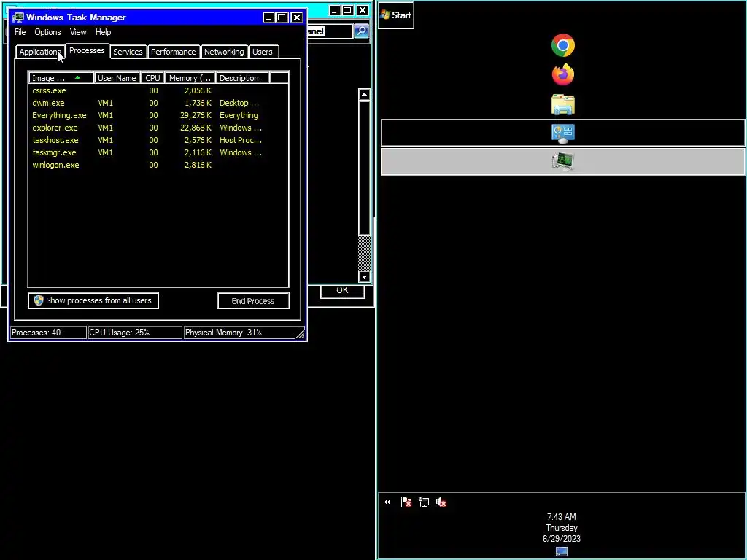Viewport: 747px width, 560px height.
Task: Open the Performance tab
Action: tap(174, 52)
